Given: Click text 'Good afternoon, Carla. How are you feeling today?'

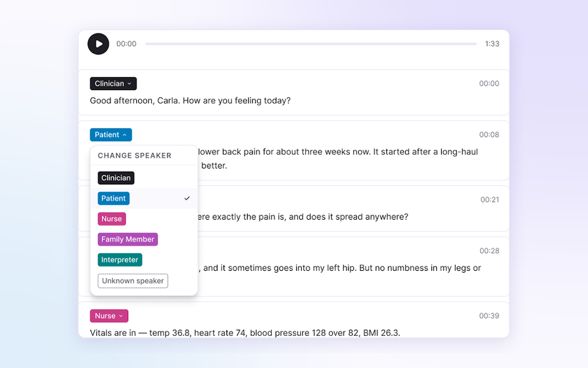Looking at the screenshot, I should point(190,101).
